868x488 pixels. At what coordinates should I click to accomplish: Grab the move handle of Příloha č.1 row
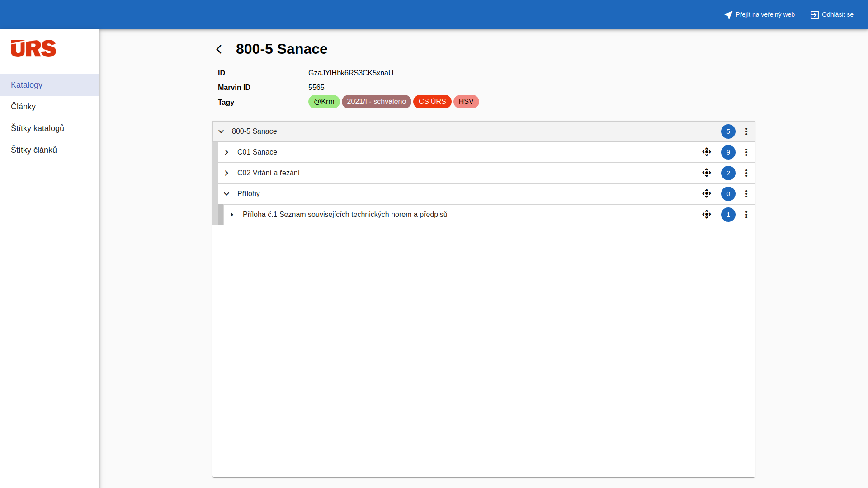click(707, 215)
